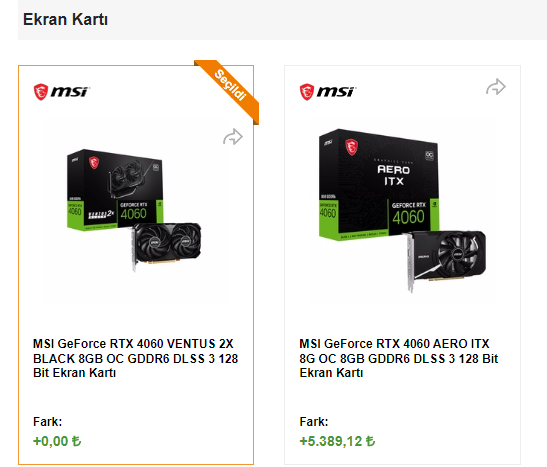The width and height of the screenshot is (547, 467).
Task: Select the single-fan AERO graphics card photo
Action: coord(445,259)
